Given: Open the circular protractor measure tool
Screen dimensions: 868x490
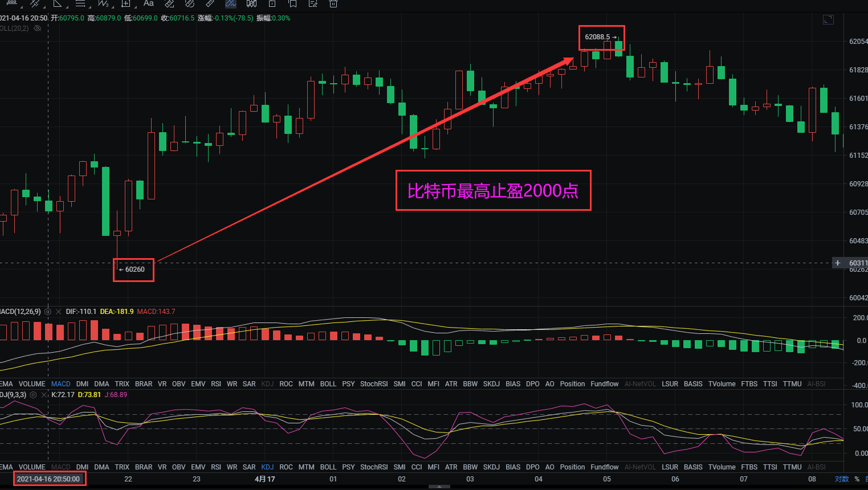Looking at the screenshot, I should click(190, 4).
